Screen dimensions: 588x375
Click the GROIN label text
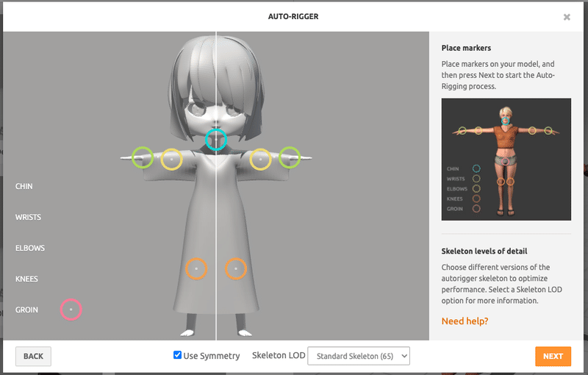click(26, 310)
